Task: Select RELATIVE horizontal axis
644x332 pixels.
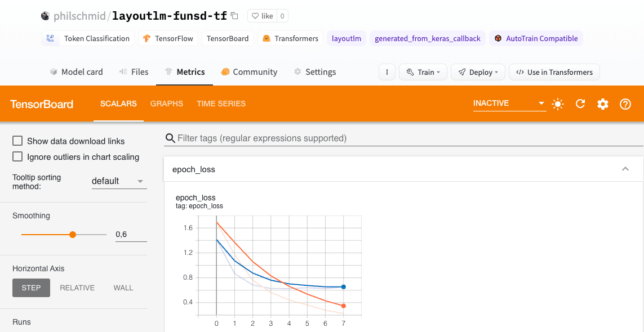Action: [77, 288]
